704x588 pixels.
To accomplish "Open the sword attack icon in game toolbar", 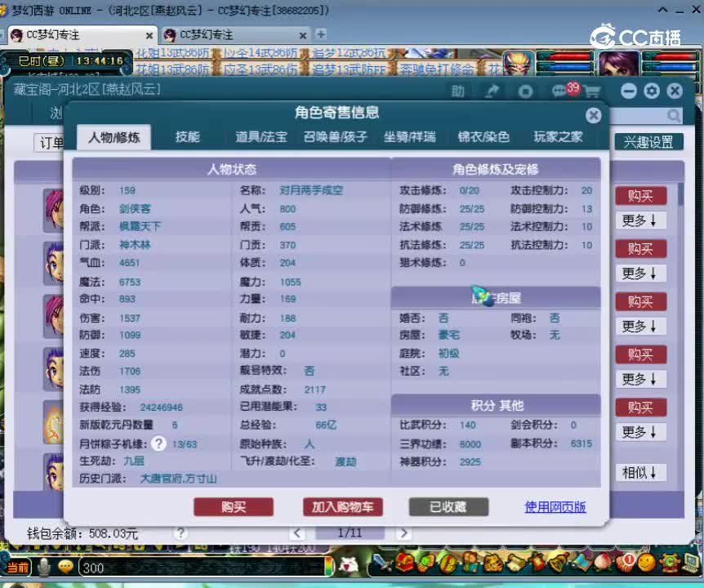I will [x=382, y=563].
